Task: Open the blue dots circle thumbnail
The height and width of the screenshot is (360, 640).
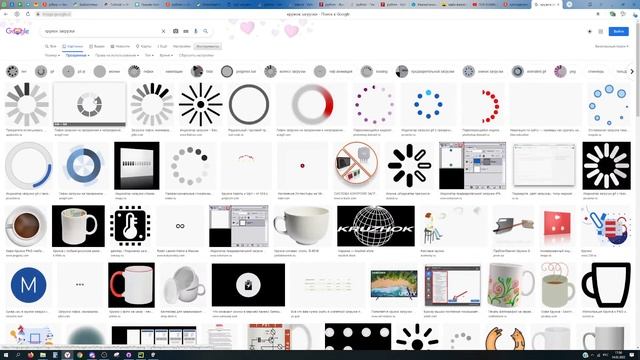Action: [428, 104]
